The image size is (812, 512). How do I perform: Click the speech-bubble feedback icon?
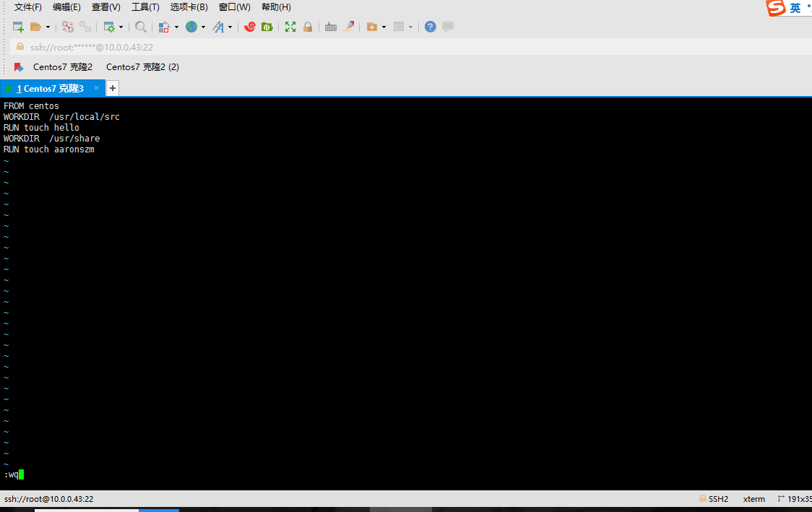448,27
